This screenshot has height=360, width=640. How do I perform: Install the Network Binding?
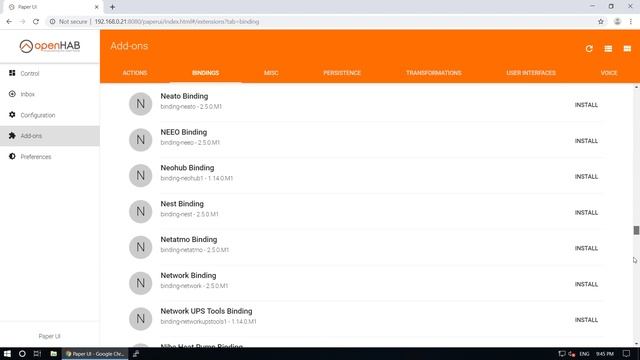coord(586,284)
